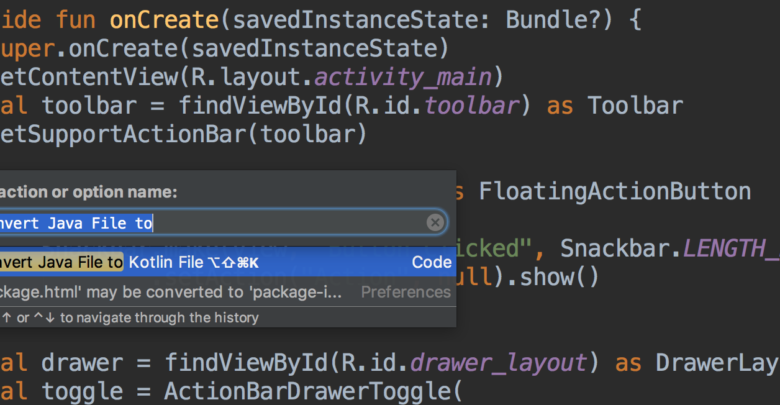Click '.show()' call in the editor
This screenshot has height=405, width=780.
tap(553, 277)
